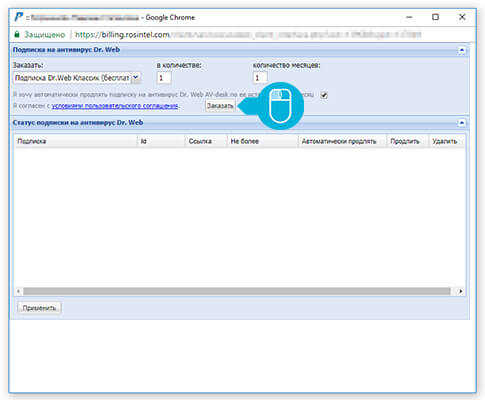This screenshot has width=485, height=400.
Task: Focus the 'в количестве' quantity field
Action: pos(164,78)
